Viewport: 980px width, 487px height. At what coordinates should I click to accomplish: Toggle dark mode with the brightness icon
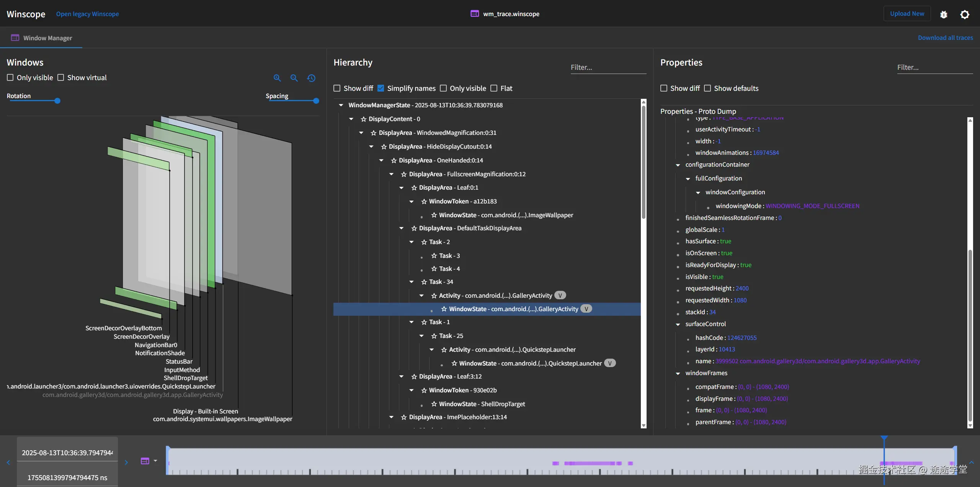(x=965, y=15)
